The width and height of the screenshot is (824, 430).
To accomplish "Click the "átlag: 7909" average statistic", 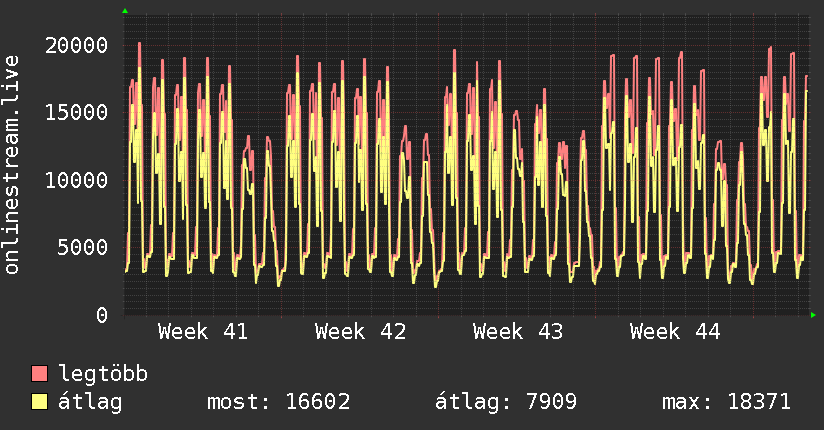I will pos(506,402).
